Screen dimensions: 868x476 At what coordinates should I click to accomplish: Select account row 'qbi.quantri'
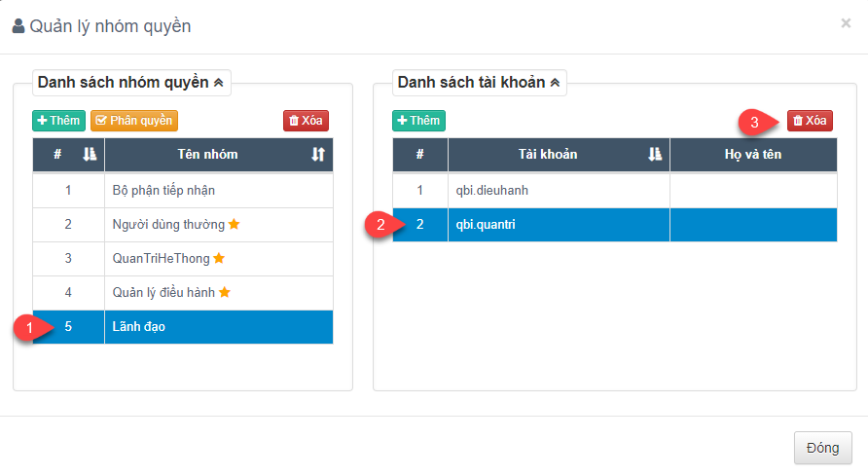pyautogui.click(x=559, y=225)
